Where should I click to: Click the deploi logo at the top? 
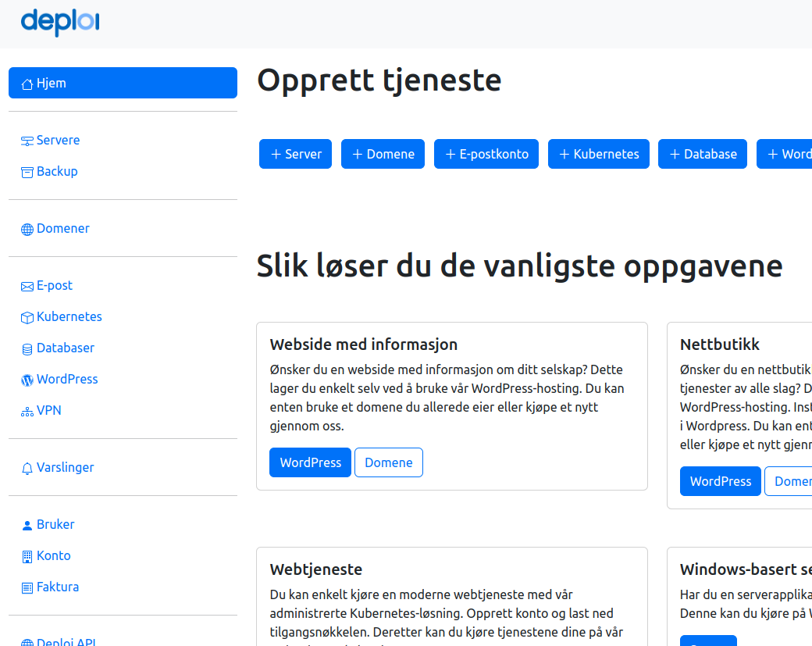pyautogui.click(x=59, y=23)
